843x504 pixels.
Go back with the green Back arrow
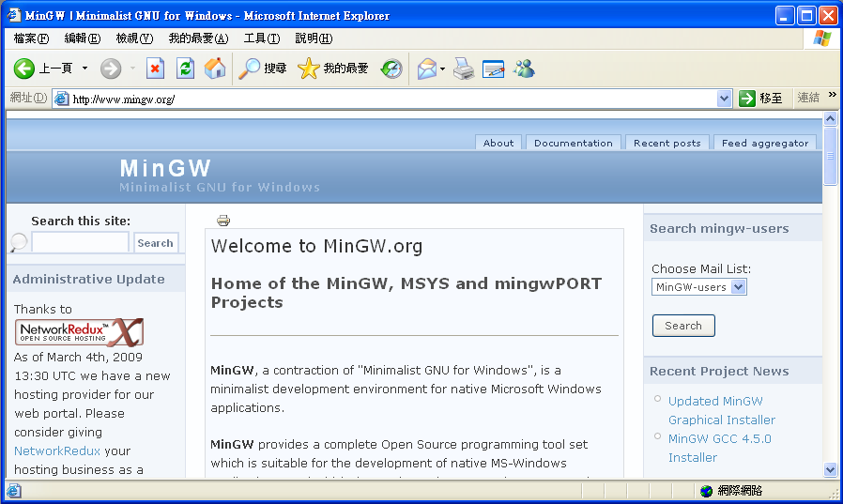click(24, 69)
